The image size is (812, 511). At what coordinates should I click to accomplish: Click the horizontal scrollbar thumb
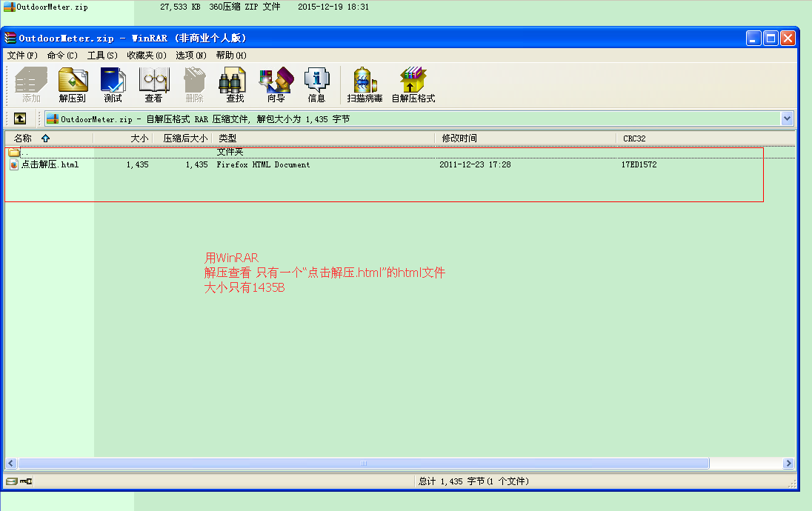pyautogui.click(x=364, y=464)
